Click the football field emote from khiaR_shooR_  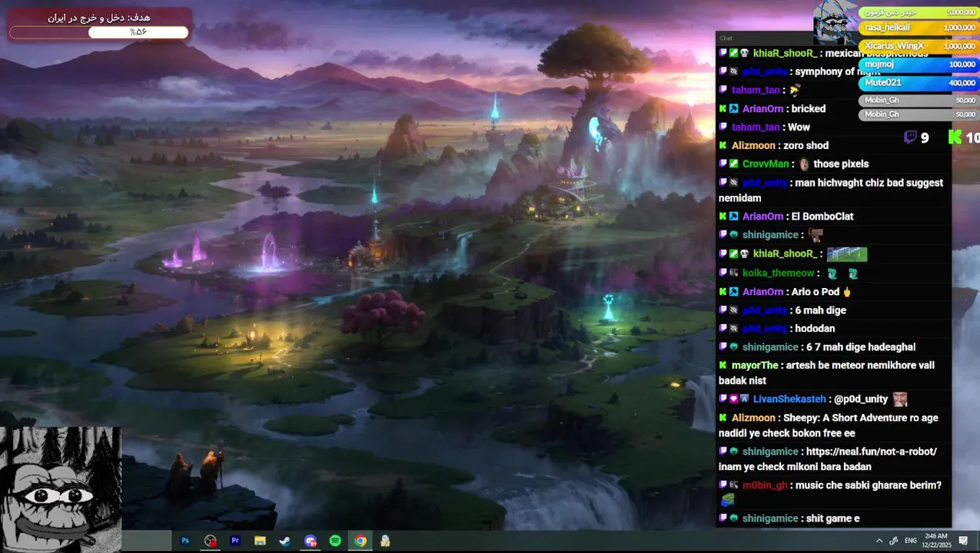pos(846,253)
